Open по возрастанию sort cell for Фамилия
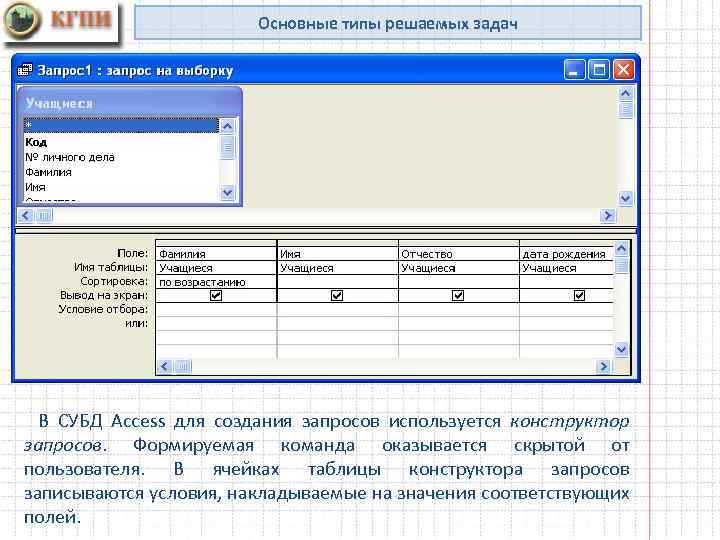720x540 pixels. pyautogui.click(x=216, y=282)
